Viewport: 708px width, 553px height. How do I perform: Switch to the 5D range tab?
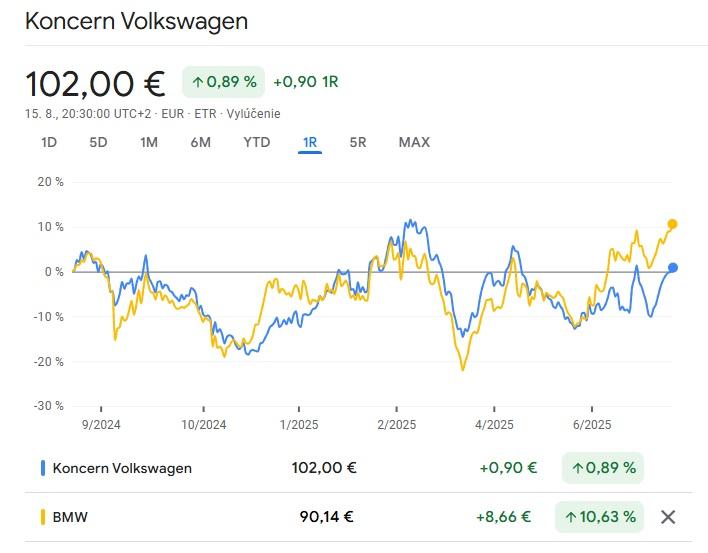click(x=98, y=142)
